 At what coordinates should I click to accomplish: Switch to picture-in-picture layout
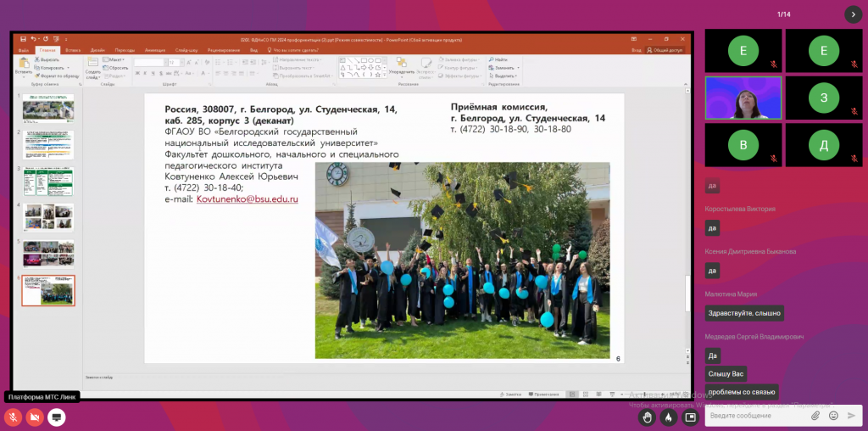(690, 417)
